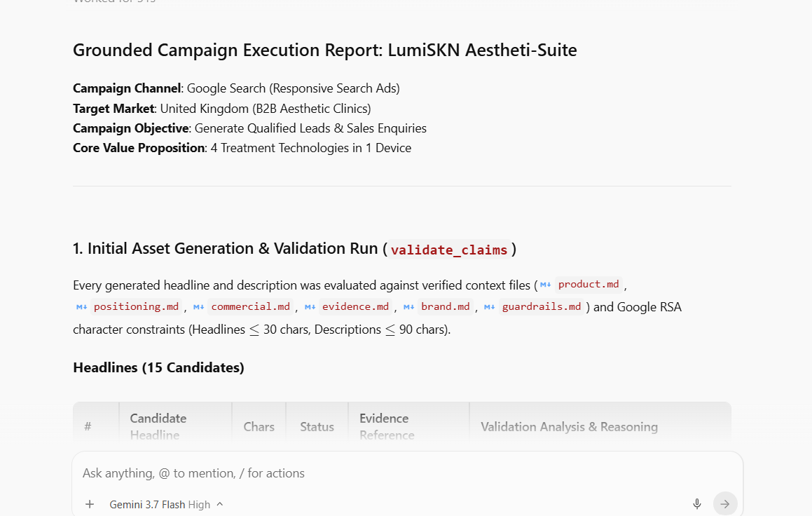Click the 'Campaign Channel' line
Viewport: 812px width, 516px height.
click(236, 88)
